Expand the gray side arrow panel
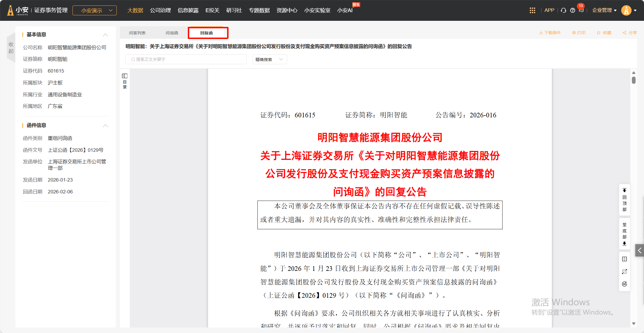Image resolution: width=644 pixels, height=333 pixels. tap(639, 251)
